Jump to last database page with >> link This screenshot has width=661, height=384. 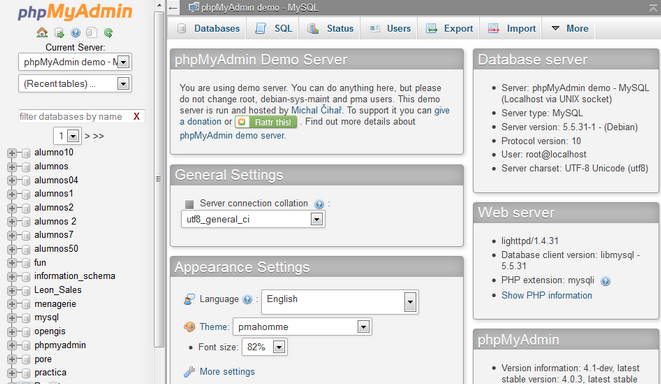tap(99, 136)
